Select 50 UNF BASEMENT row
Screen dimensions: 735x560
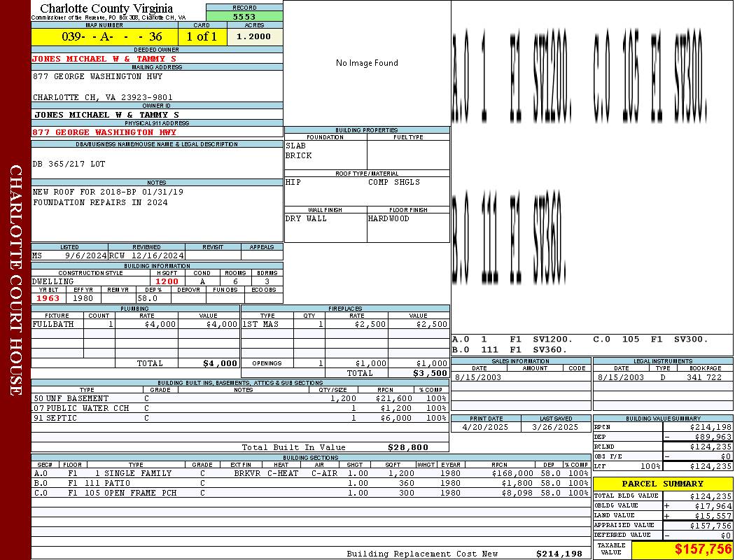click(x=240, y=399)
